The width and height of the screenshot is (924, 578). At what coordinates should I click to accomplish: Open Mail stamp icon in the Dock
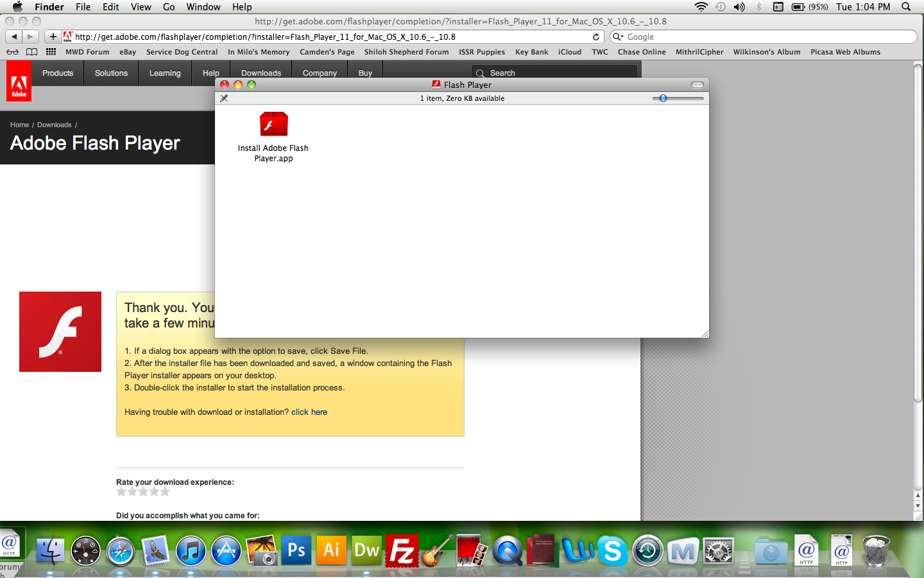156,551
